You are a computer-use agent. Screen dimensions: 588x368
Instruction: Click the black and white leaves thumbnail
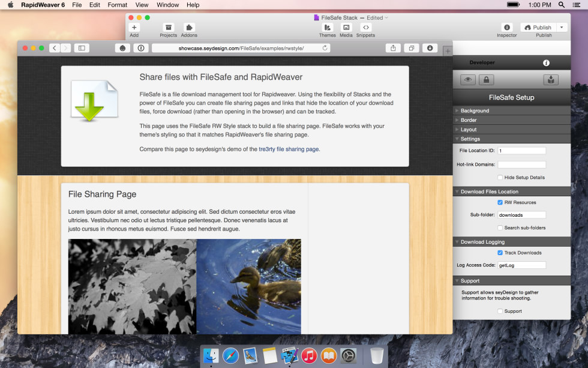click(132, 286)
